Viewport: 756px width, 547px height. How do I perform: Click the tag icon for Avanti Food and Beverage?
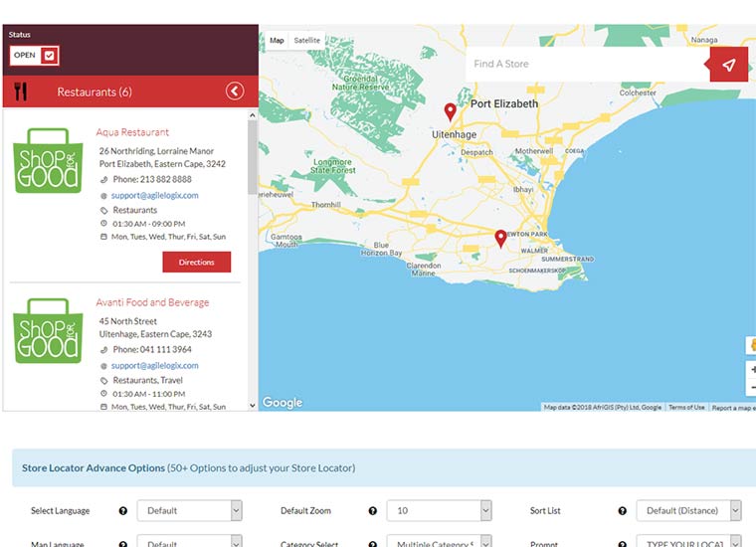(103, 381)
